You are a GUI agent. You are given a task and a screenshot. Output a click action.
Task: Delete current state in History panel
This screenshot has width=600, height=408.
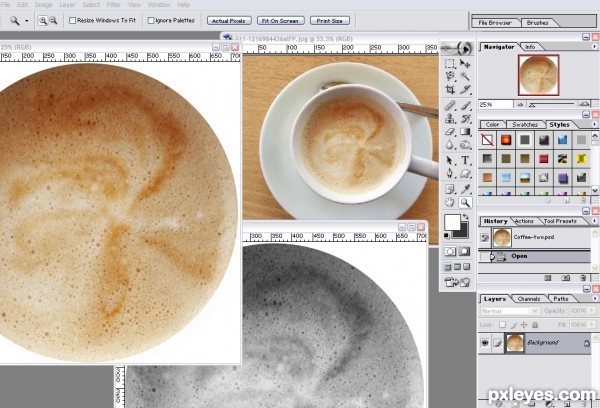(583, 278)
